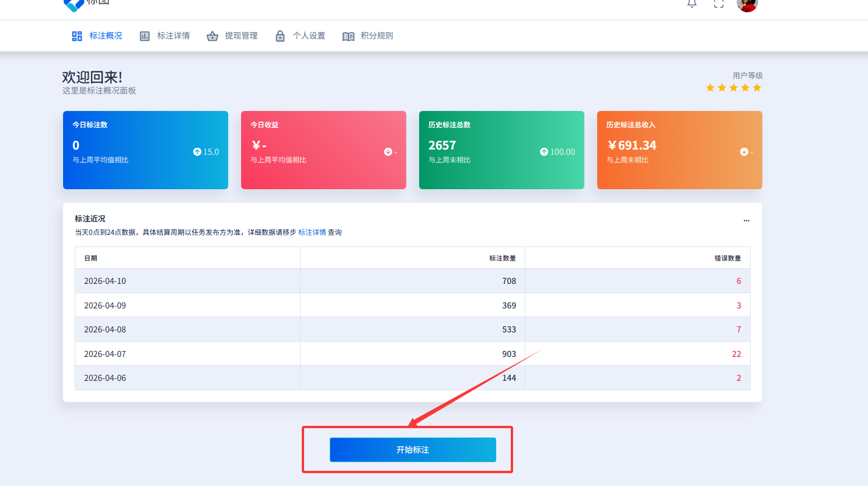Open the 标注详情 link in the notice text
The height and width of the screenshot is (486, 868).
(x=311, y=232)
